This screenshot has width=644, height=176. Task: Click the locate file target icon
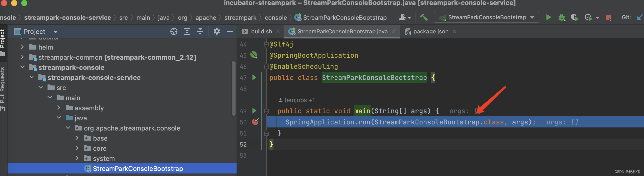click(x=174, y=31)
